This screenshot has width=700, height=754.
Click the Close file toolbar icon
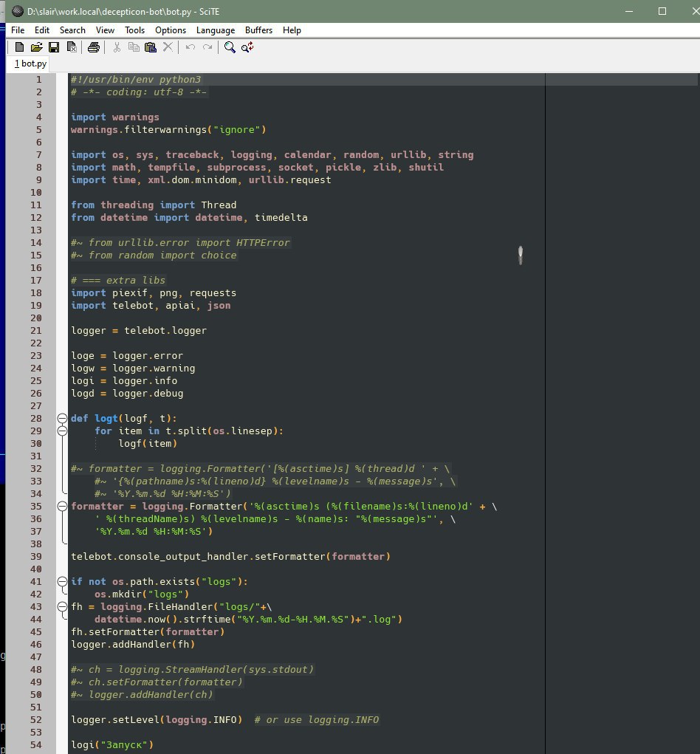pyautogui.click(x=72, y=47)
